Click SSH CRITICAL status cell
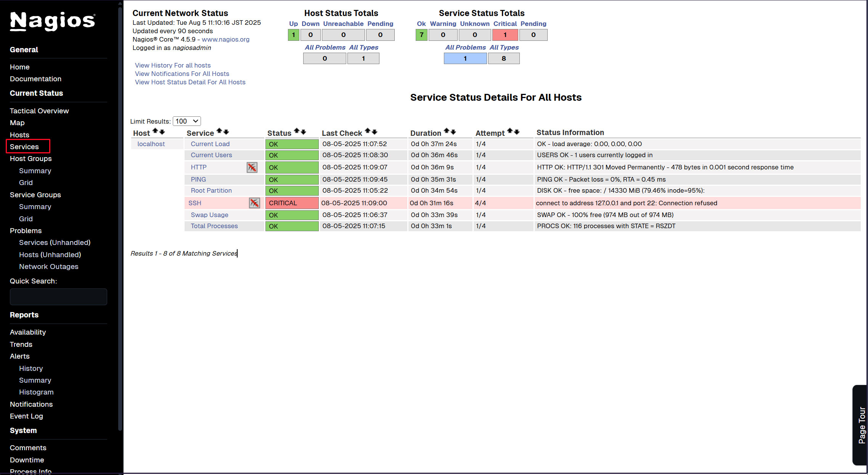The width and height of the screenshot is (868, 475). [292, 203]
